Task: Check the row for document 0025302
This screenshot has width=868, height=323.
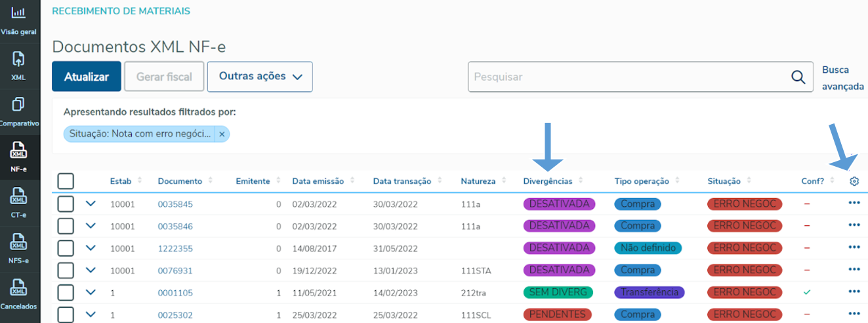Action: coord(66,314)
